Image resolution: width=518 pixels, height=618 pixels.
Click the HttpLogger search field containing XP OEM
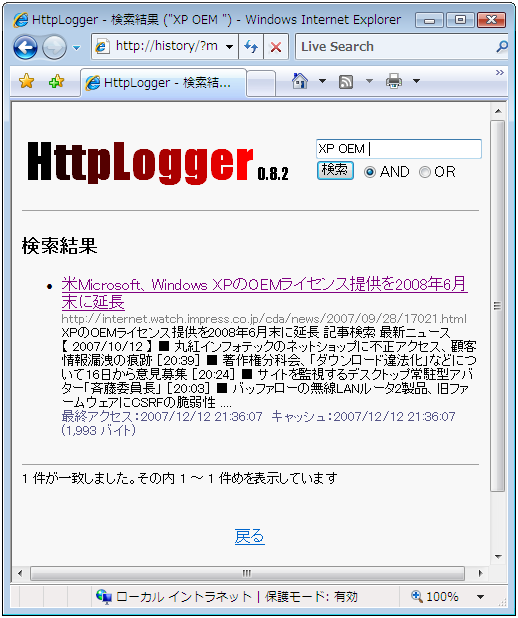coord(399,149)
